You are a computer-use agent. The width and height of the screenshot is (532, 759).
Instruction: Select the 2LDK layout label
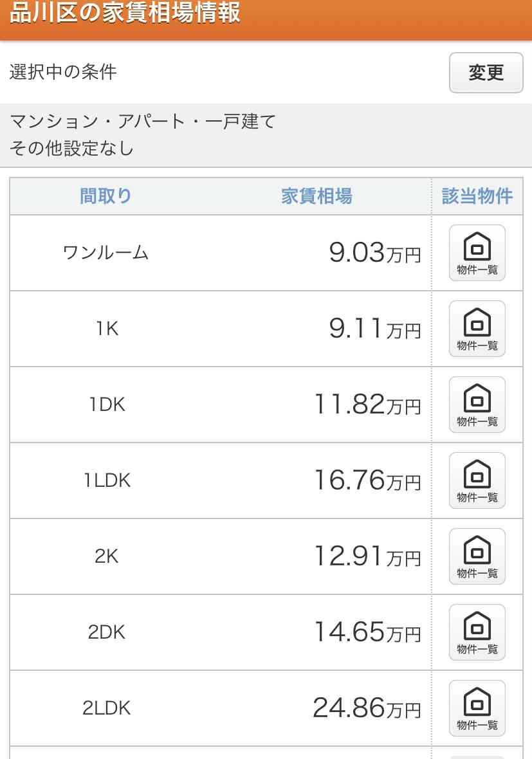point(107,708)
